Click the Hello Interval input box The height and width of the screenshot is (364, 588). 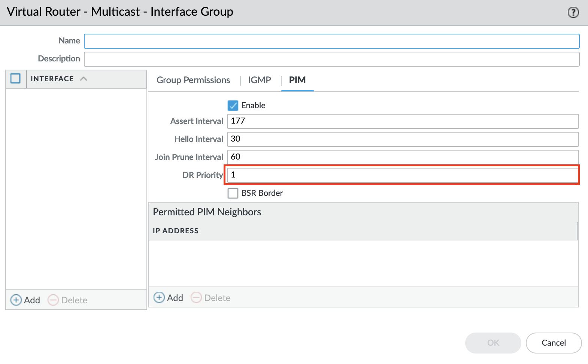pos(403,139)
